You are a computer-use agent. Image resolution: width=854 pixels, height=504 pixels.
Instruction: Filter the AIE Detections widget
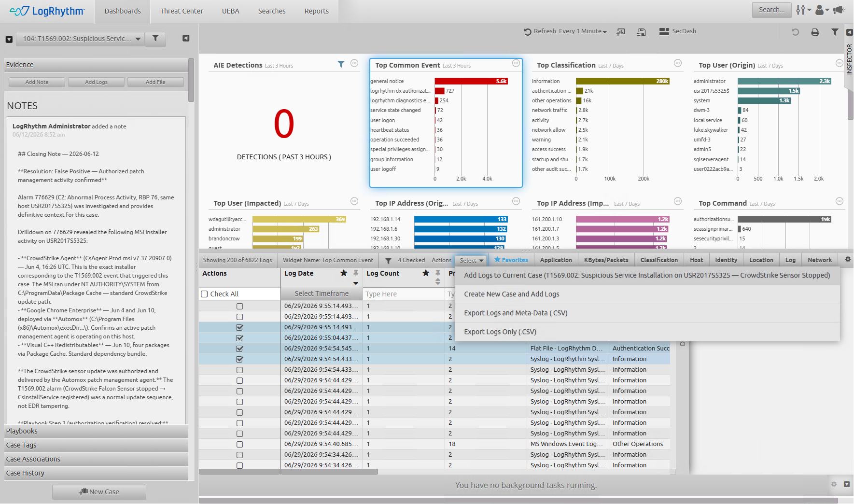click(341, 64)
